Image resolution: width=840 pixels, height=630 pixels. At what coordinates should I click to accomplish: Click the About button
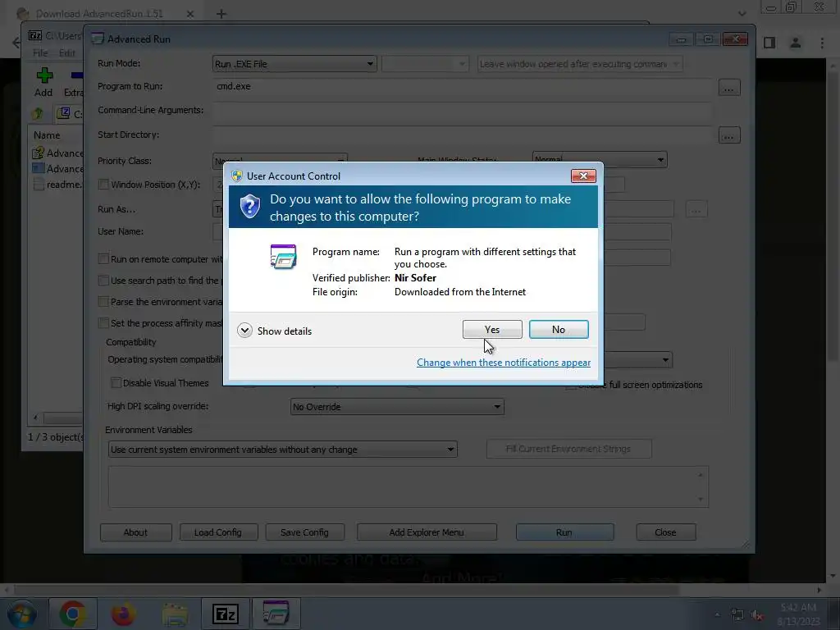tap(135, 532)
